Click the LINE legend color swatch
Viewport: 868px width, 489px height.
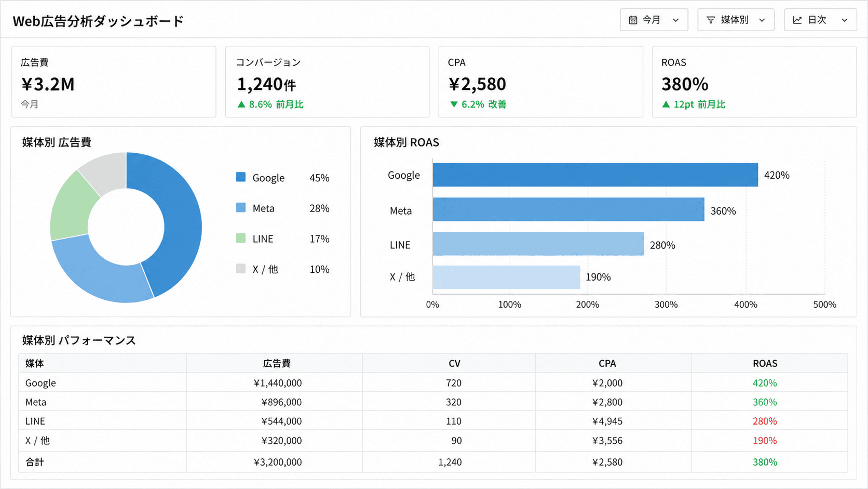[241, 239]
